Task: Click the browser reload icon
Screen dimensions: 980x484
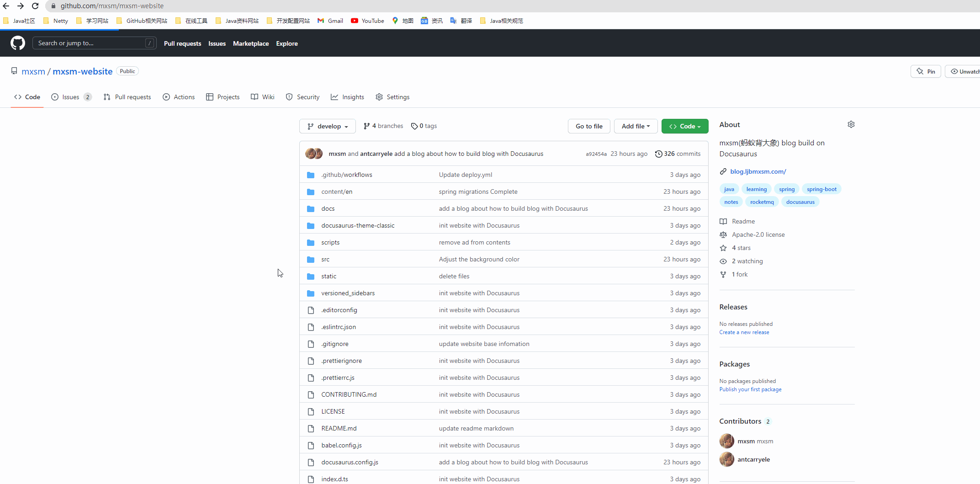Action: pyautogui.click(x=35, y=6)
